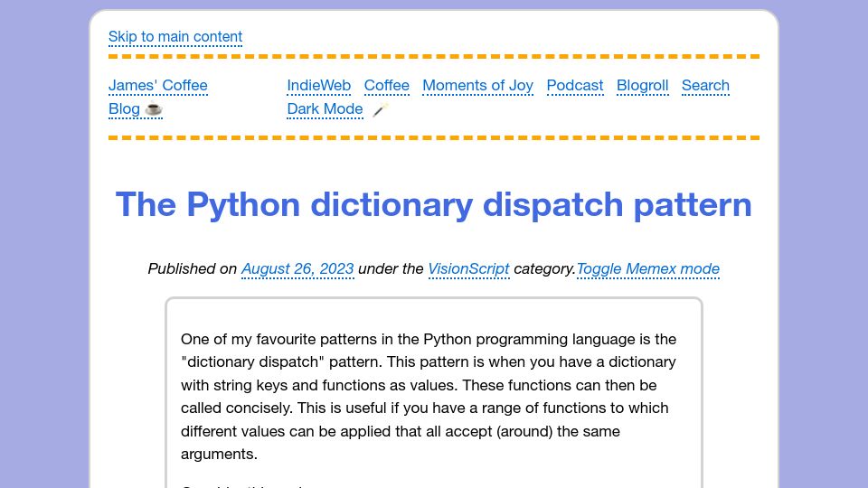868x488 pixels.
Task: Open Moments of Joy page
Action: (x=477, y=85)
